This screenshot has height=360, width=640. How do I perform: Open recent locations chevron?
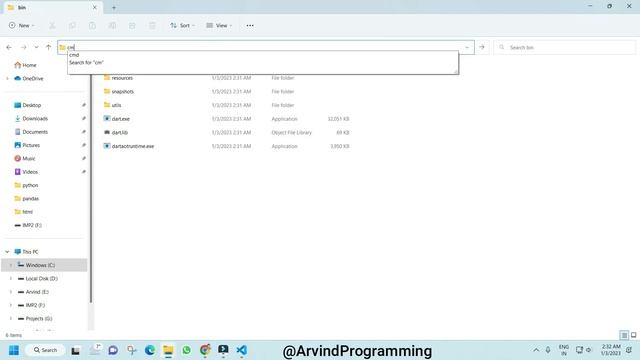click(x=36, y=47)
